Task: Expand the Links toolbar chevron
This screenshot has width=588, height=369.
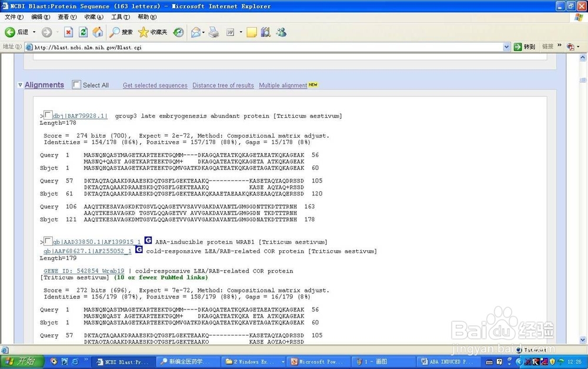Action: click(560, 45)
